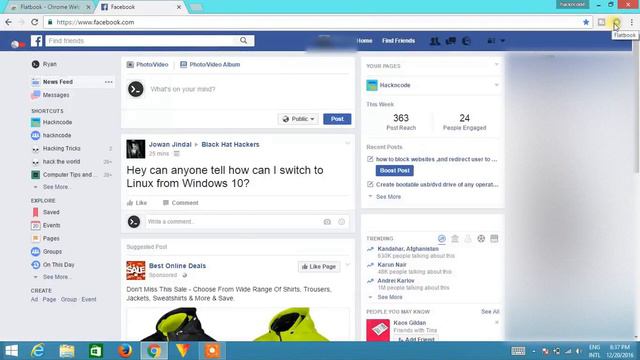Select the Trending politics icon
The width and height of the screenshot is (640, 360).
tap(455, 238)
